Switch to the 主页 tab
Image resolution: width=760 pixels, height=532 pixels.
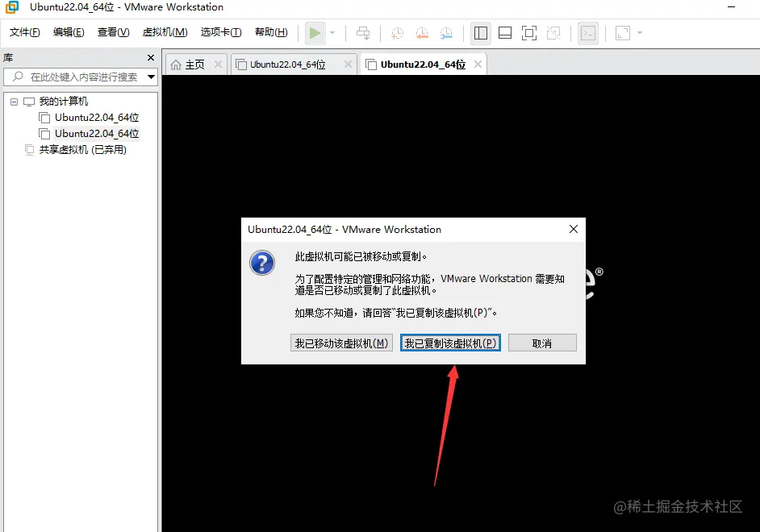coord(195,64)
